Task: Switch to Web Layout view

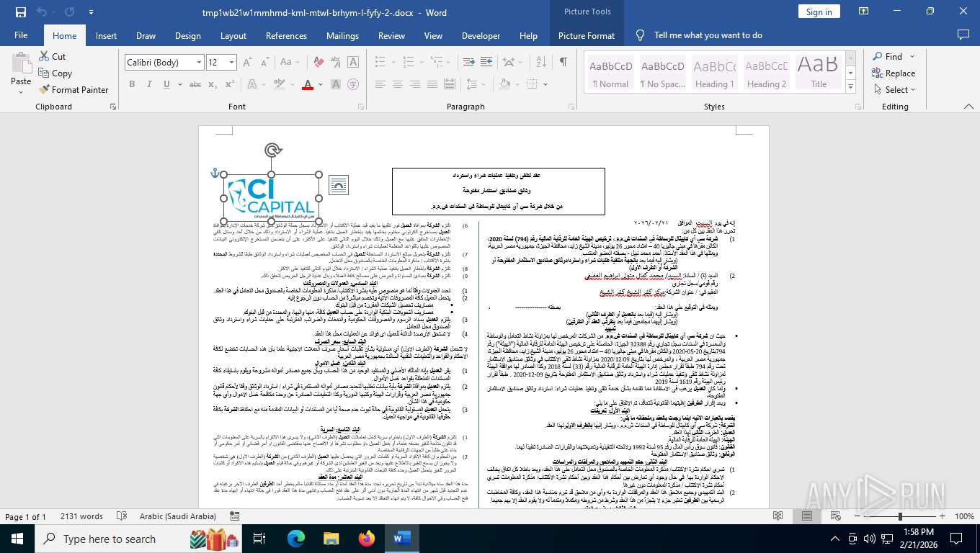Action: tap(837, 516)
